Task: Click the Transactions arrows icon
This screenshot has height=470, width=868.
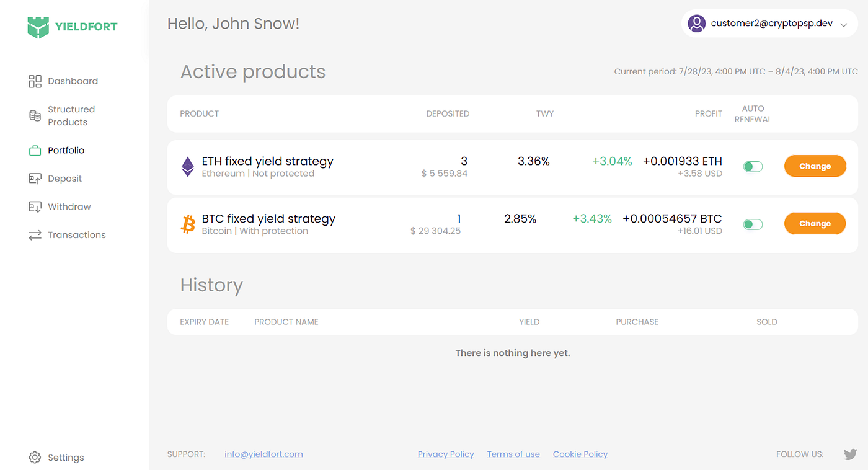Action: click(35, 235)
